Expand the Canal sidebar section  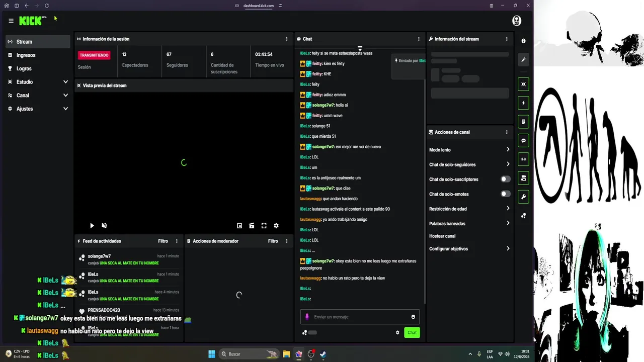point(38,95)
